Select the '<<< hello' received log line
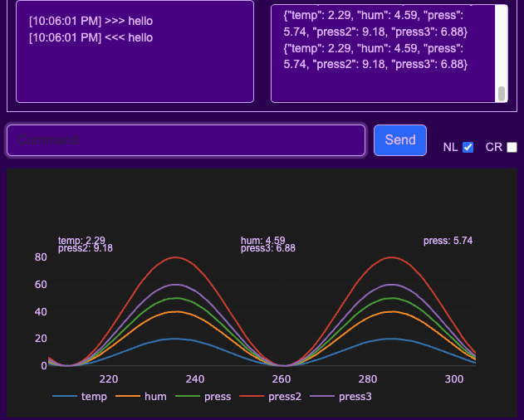524x420 pixels. [x=91, y=37]
